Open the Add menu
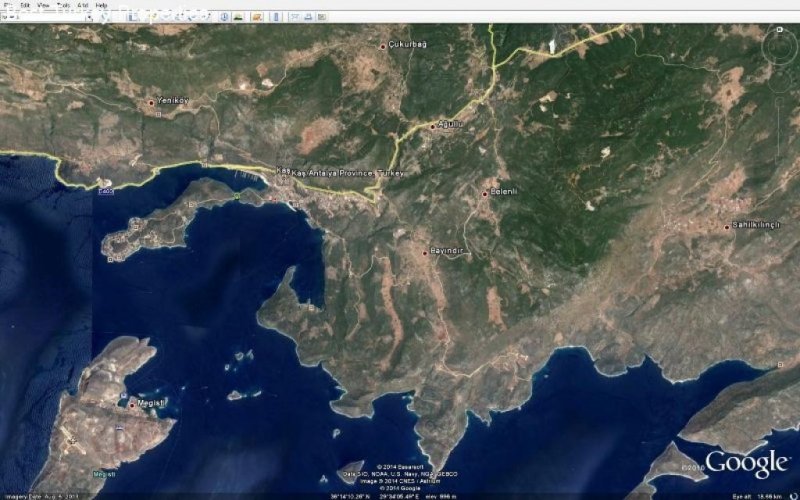 (x=83, y=5)
